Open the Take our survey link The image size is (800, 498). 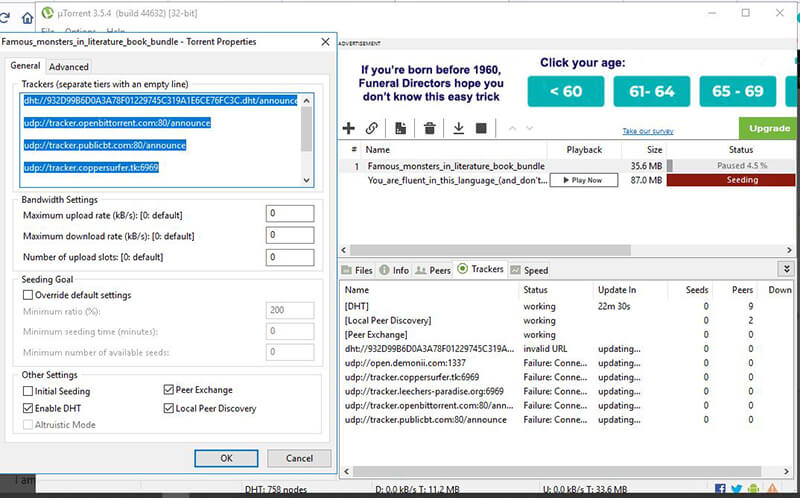[x=647, y=131]
